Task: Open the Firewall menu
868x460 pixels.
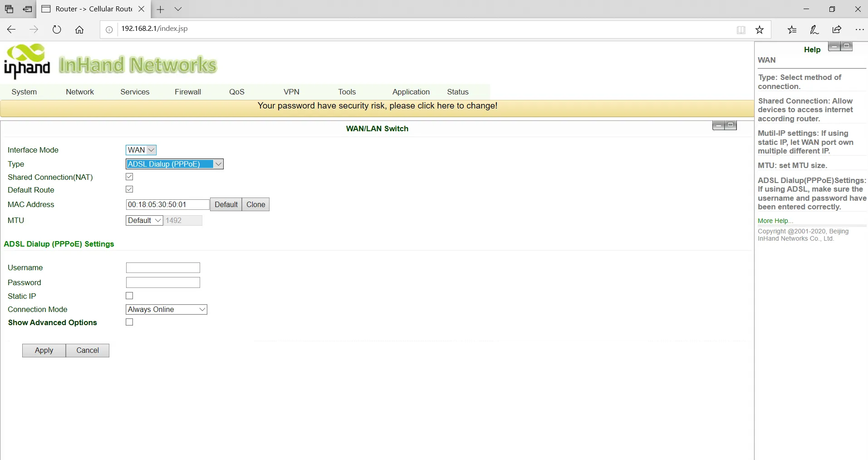Action: click(x=188, y=92)
